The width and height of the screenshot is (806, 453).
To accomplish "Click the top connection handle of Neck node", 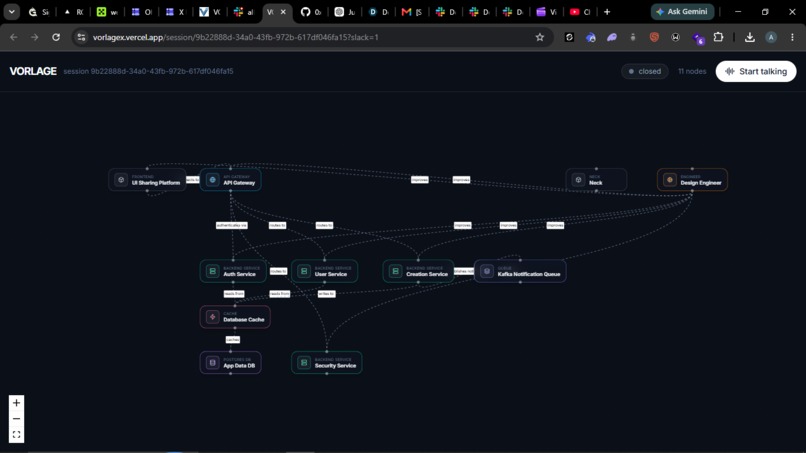I will 596,169.
